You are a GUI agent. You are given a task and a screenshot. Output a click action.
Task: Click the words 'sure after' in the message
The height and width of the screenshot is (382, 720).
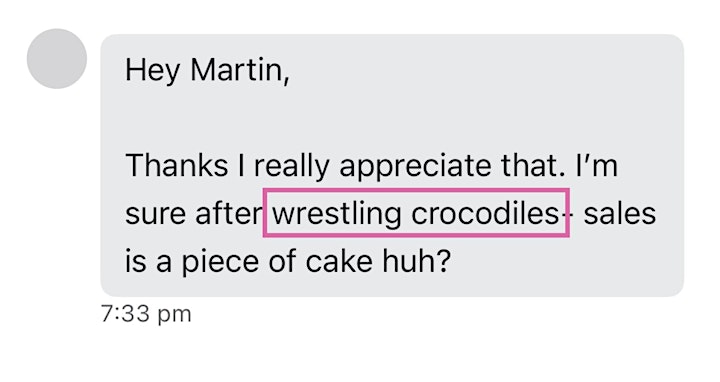point(194,214)
